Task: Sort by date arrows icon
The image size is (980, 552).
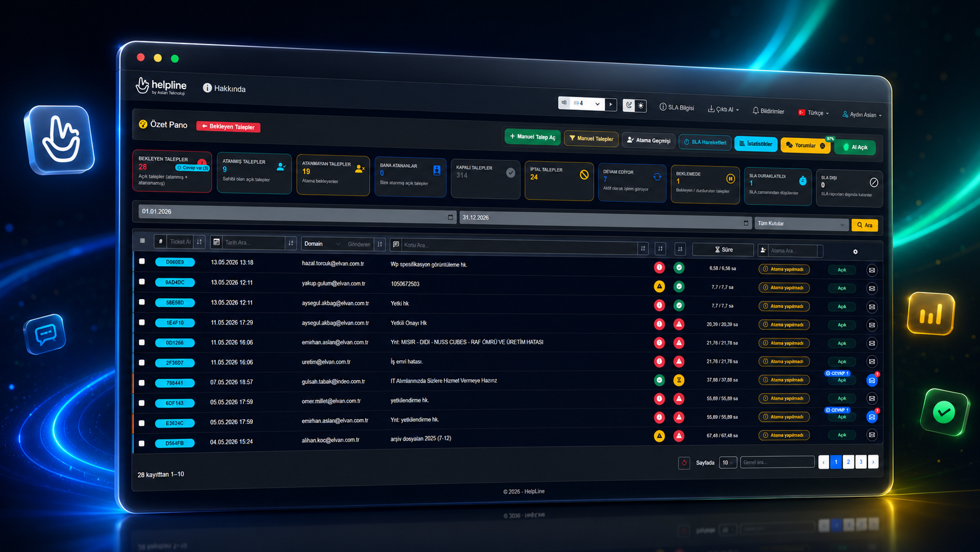Action: coord(291,243)
